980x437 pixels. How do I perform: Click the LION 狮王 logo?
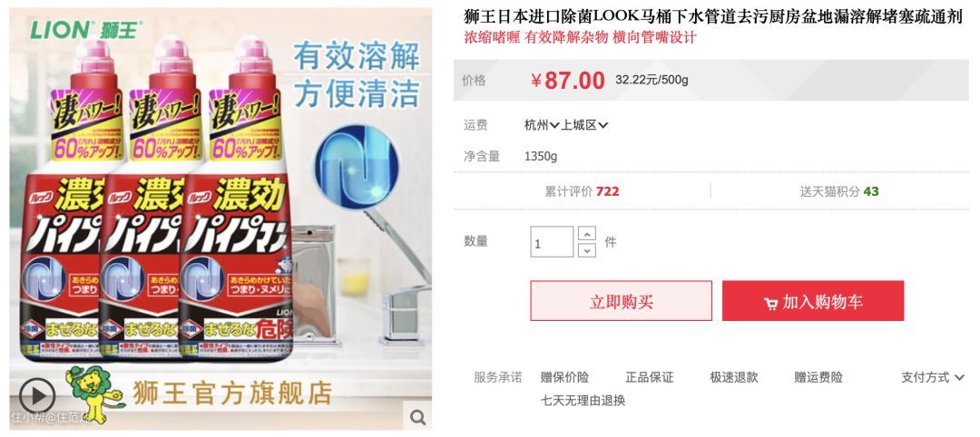(86, 29)
